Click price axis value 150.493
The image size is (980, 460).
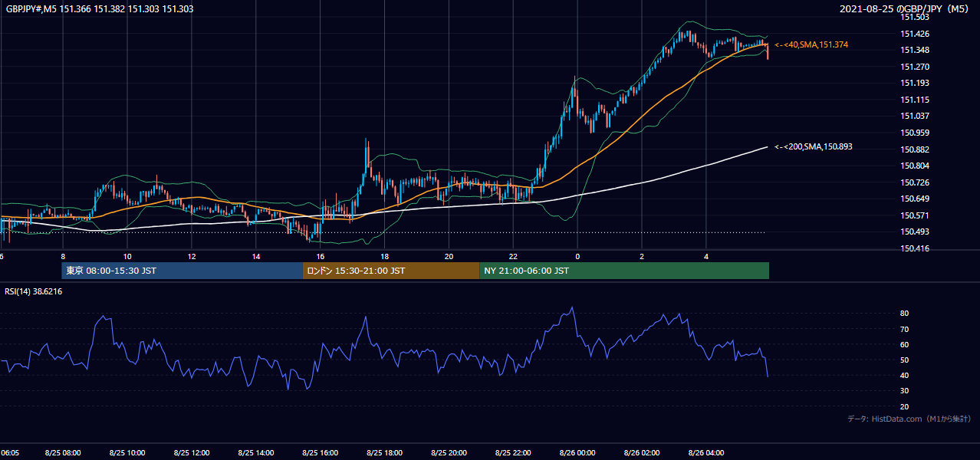[915, 232]
